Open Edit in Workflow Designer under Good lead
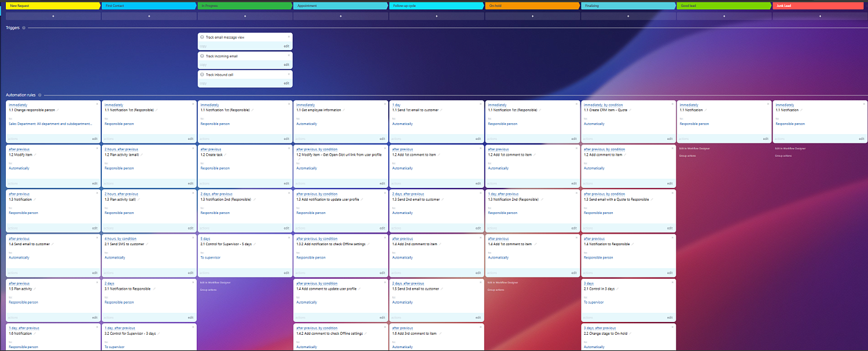This screenshot has width=868, height=351. pyautogui.click(x=694, y=149)
